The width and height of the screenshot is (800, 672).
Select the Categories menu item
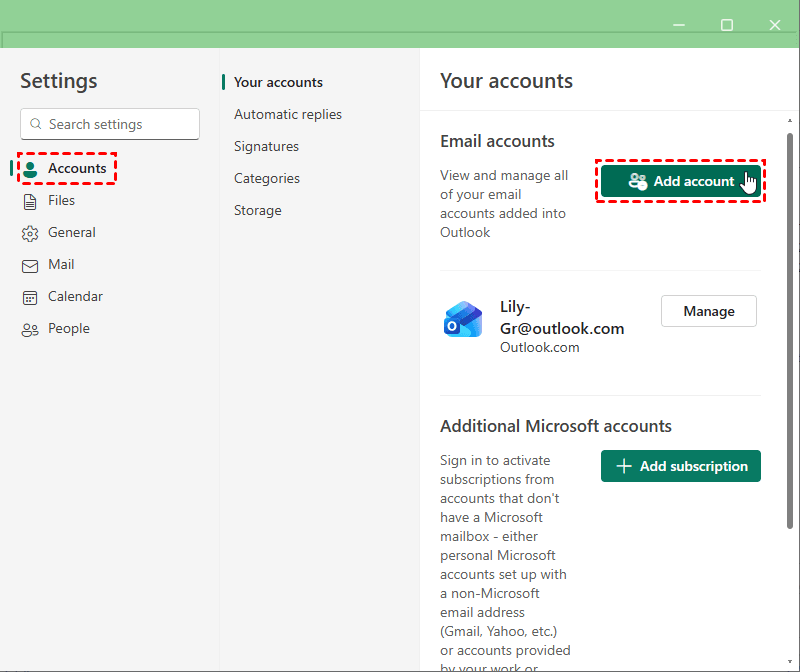point(267,179)
